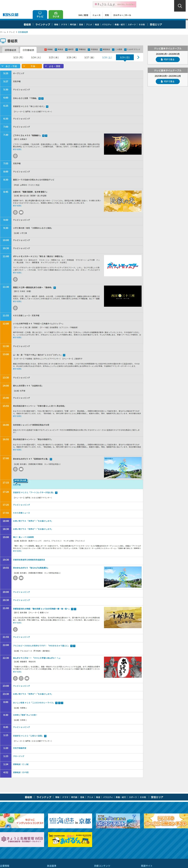This screenshot has width=188, height=868.
Task: Select the 3/28 (土) date tab
Action: point(107,57)
